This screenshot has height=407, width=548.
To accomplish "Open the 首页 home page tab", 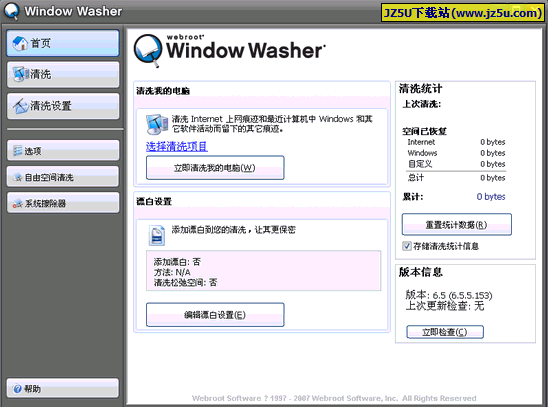I will click(x=63, y=43).
